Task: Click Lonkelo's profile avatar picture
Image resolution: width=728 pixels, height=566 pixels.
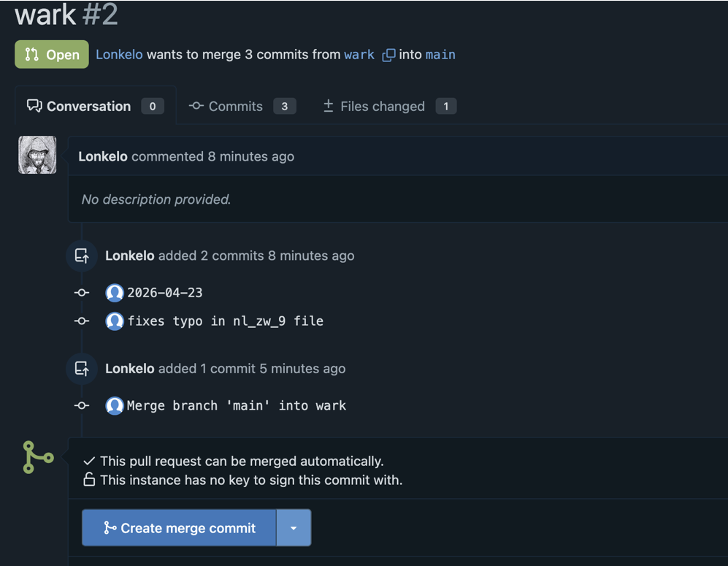Action: coord(37,155)
